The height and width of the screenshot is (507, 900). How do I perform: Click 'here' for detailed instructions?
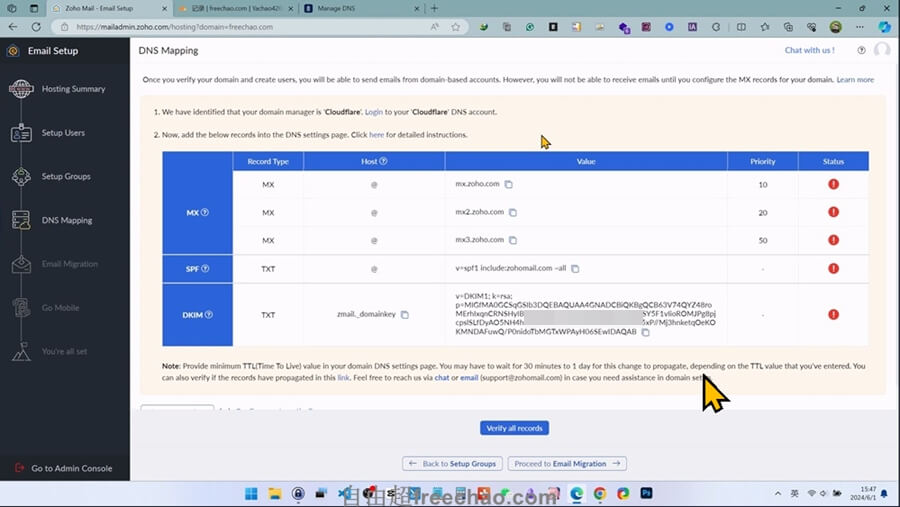[x=377, y=135]
